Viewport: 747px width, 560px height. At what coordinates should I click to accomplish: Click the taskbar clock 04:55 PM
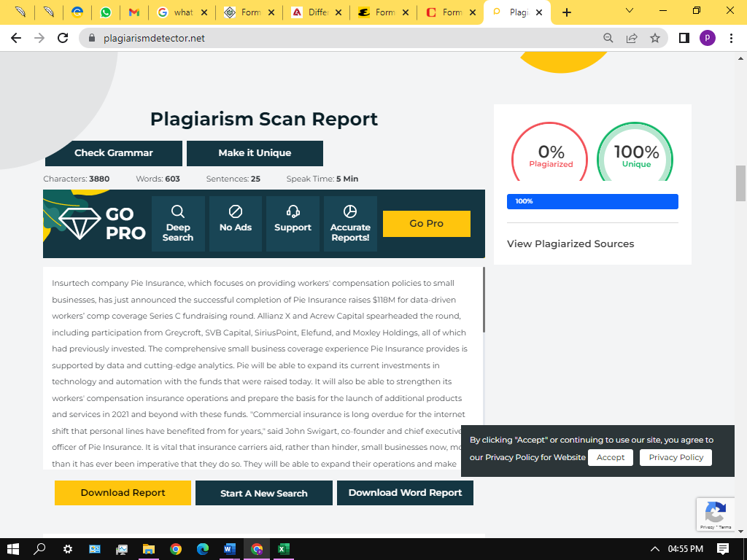[x=685, y=549]
